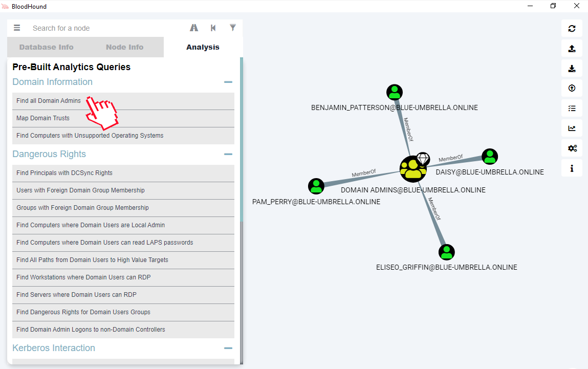Click the BloodHound app logo in title bar
588x369 pixels.
5,6
